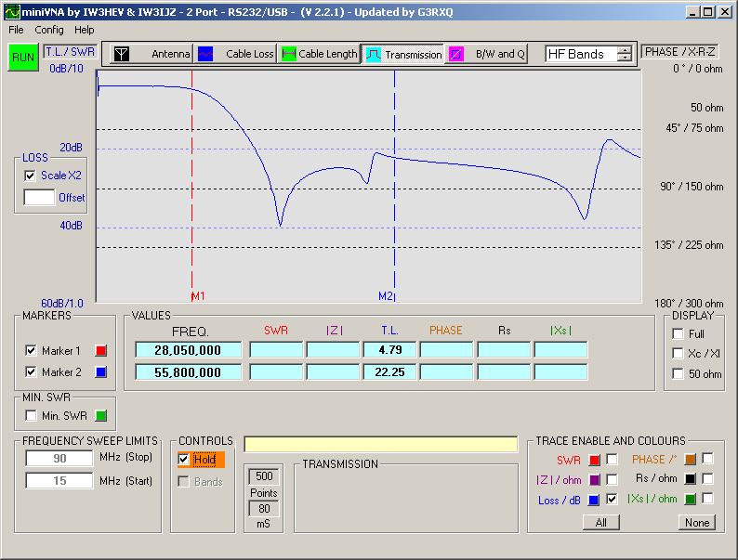Enable the SWR trace checkbox

pyautogui.click(x=612, y=459)
